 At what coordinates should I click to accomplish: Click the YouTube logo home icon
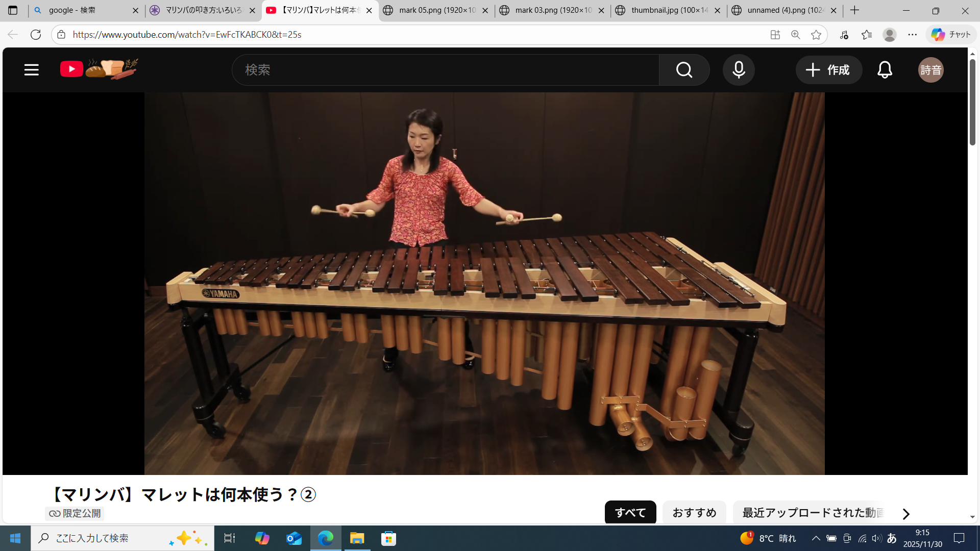pos(72,69)
